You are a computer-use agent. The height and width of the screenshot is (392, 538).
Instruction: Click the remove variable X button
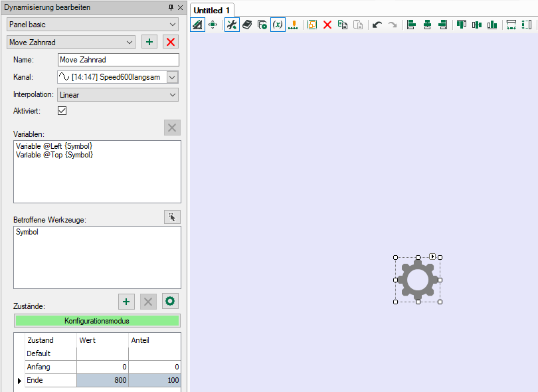(x=172, y=128)
